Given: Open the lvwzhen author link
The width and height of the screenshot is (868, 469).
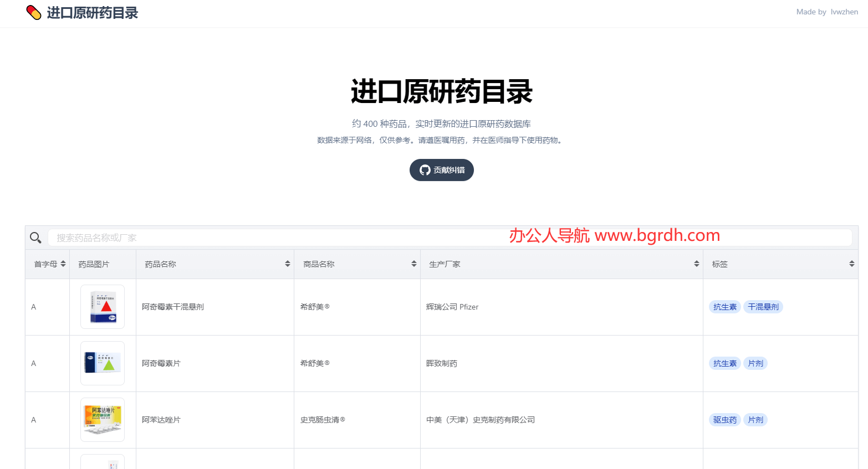Looking at the screenshot, I should (x=844, y=12).
